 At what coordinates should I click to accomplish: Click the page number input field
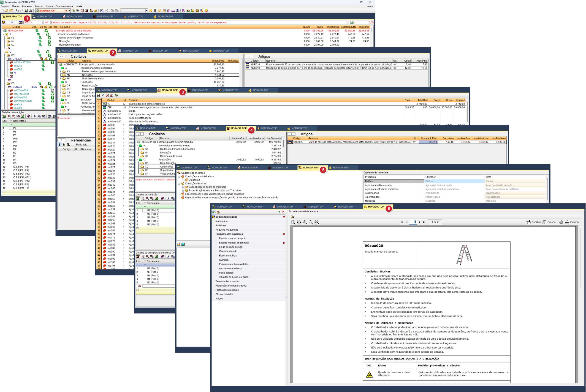[413, 222]
